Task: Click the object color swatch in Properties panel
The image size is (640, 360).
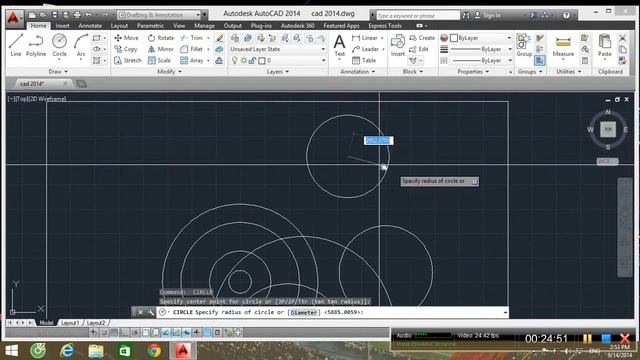Action: pyautogui.click(x=453, y=38)
